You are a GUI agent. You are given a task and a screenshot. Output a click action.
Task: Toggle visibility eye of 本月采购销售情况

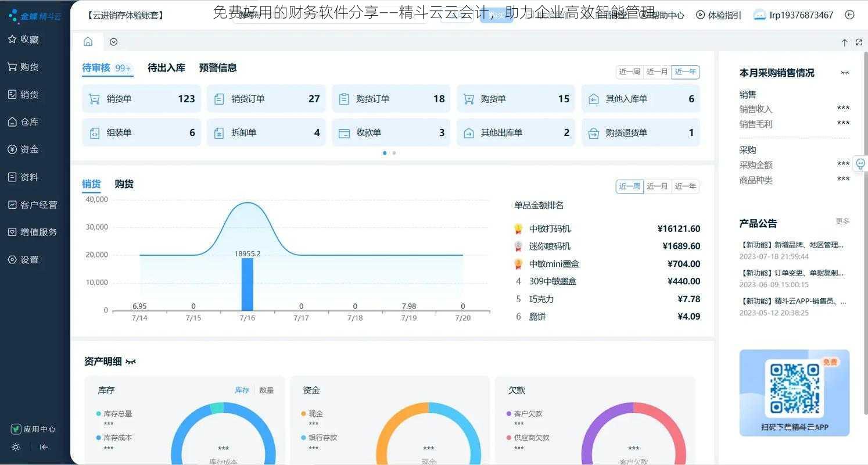(x=845, y=73)
